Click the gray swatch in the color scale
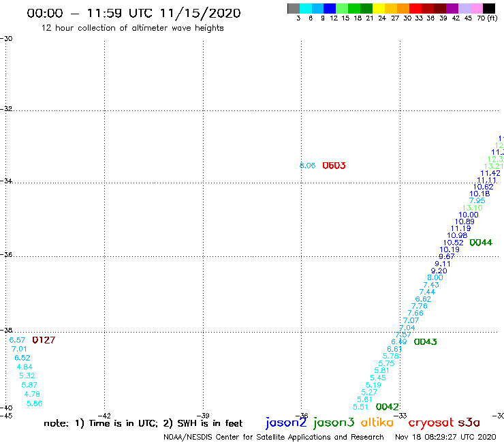This screenshot has height=443, width=504. [x=294, y=8]
